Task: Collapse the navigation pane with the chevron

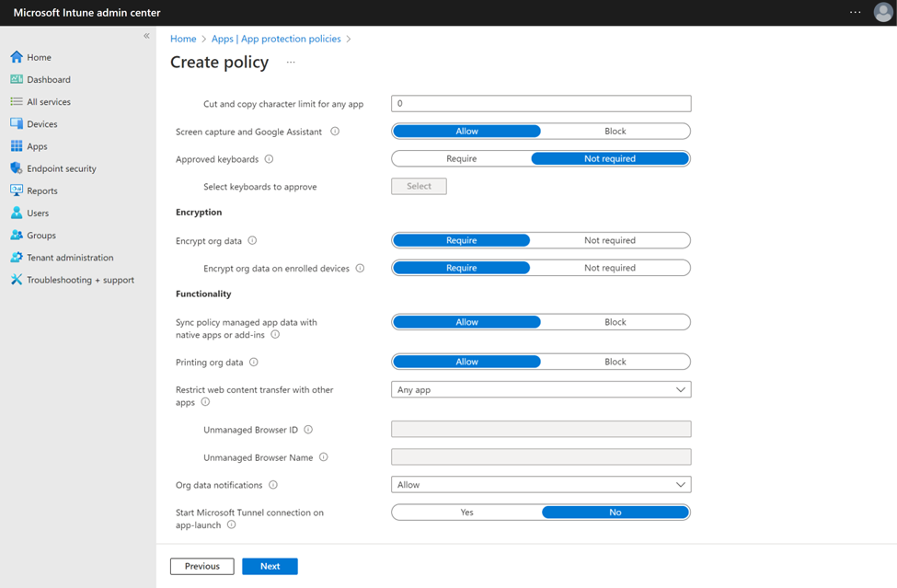Action: [145, 35]
